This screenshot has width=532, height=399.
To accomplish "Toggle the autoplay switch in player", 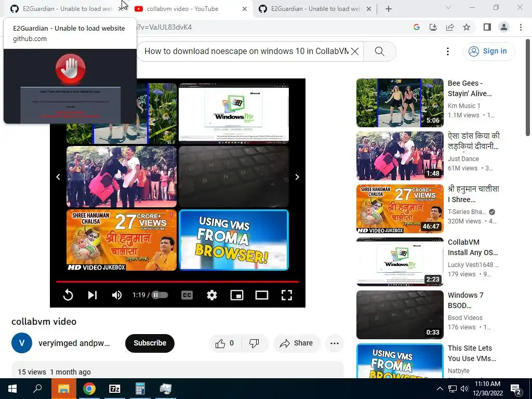I will (159, 295).
